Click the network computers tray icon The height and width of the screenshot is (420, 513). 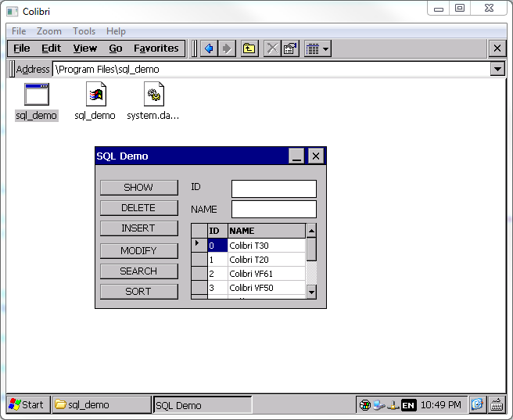(x=378, y=405)
